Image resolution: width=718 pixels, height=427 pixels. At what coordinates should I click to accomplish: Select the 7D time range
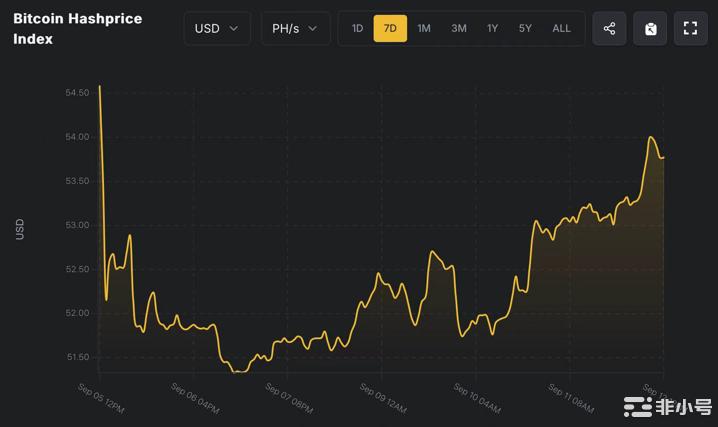(x=390, y=28)
